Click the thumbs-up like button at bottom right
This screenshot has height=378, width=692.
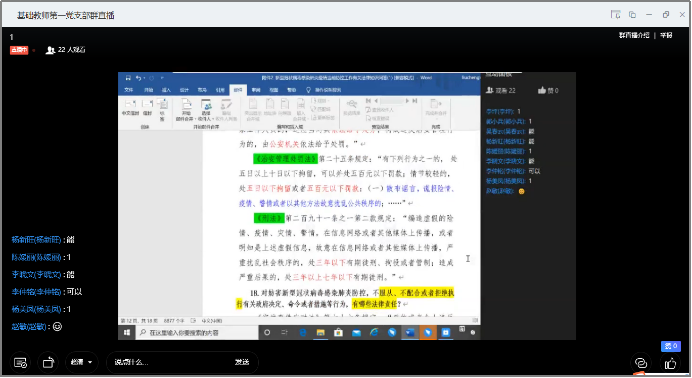pos(670,363)
